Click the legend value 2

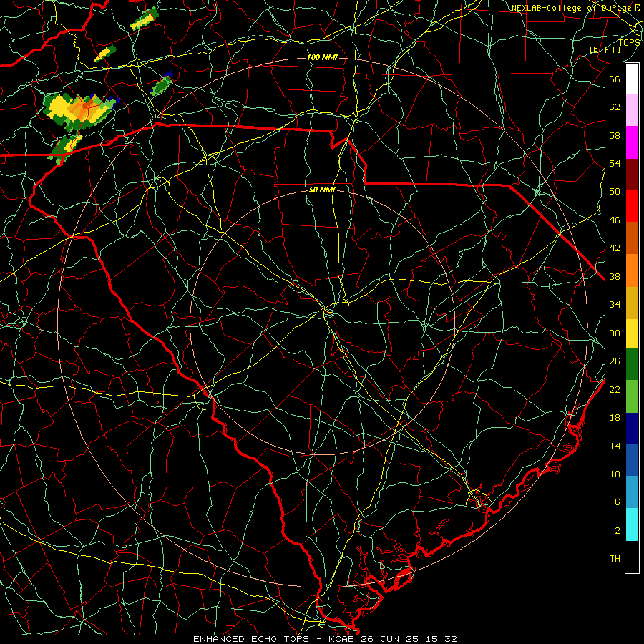(x=618, y=531)
